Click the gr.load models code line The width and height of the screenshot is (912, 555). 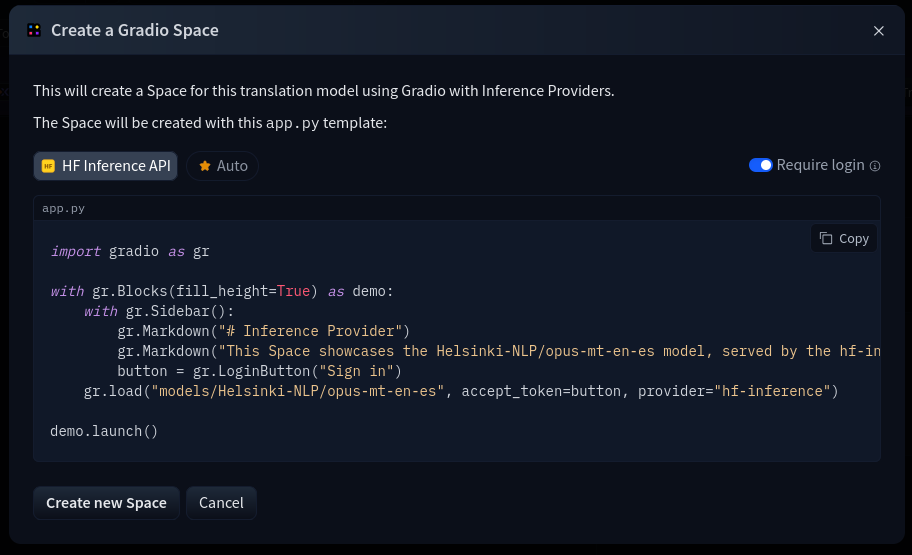460,391
